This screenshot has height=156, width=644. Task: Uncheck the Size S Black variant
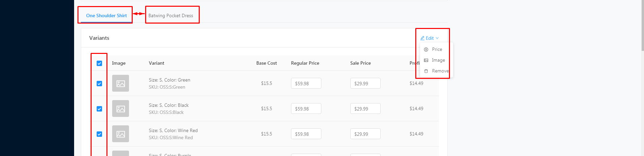pyautogui.click(x=99, y=109)
